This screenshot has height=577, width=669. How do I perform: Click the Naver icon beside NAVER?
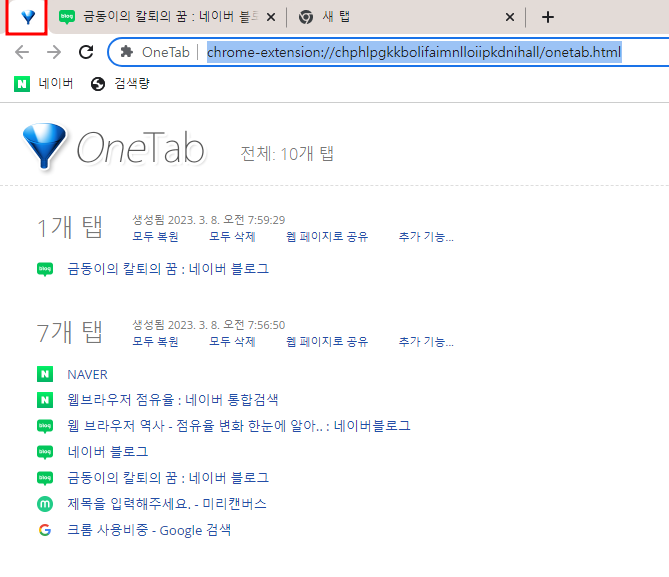(45, 374)
